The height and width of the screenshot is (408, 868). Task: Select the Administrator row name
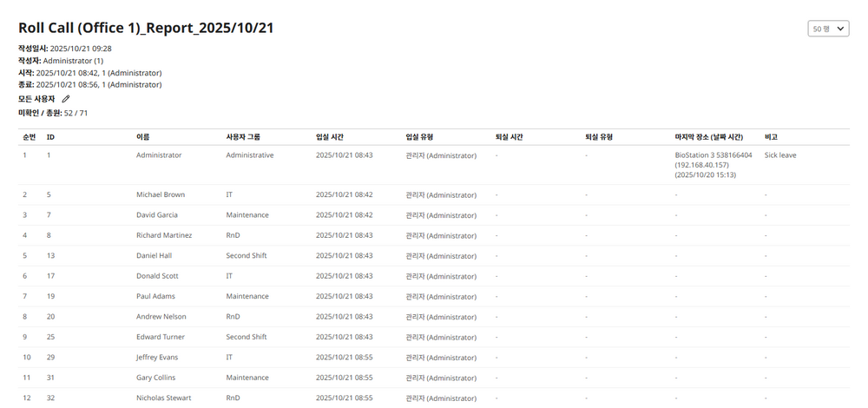tap(159, 155)
